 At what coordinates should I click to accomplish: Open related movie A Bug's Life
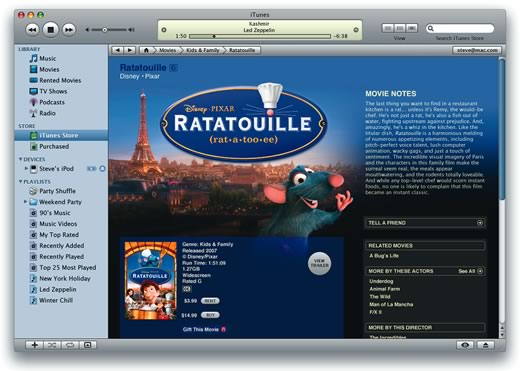pos(384,256)
